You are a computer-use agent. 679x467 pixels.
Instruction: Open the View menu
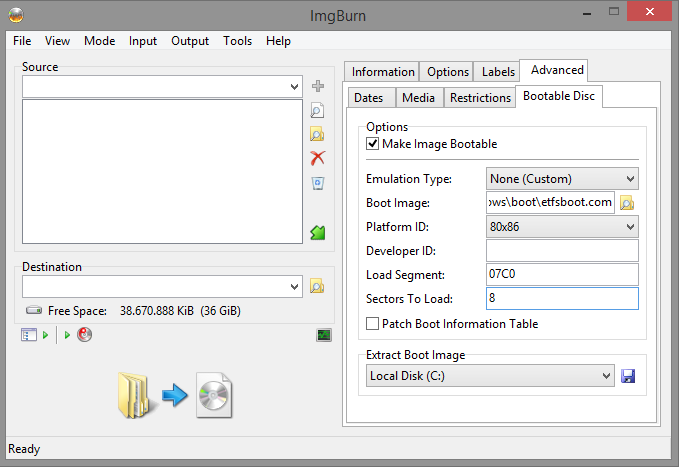click(x=57, y=41)
